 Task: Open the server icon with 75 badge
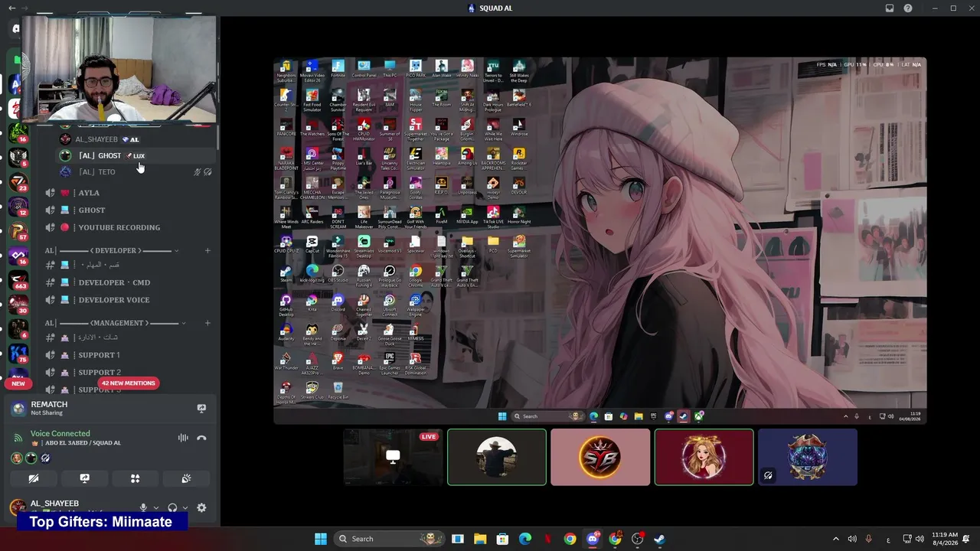pos(18,354)
